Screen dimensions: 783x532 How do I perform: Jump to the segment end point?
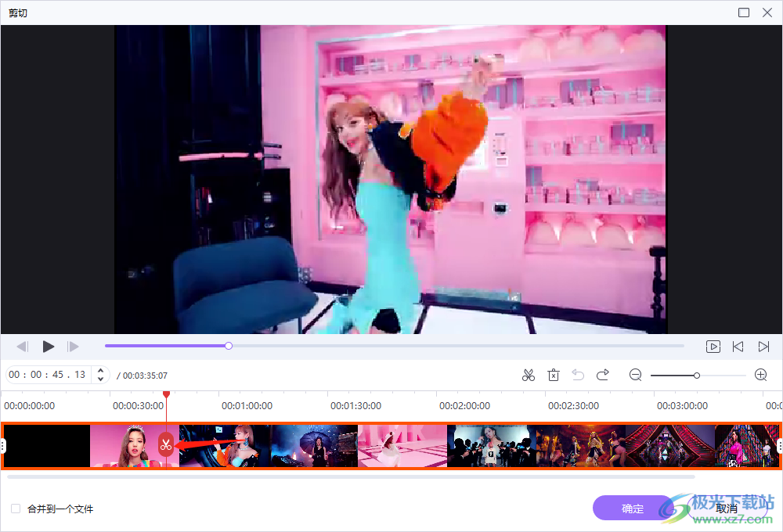(x=763, y=347)
